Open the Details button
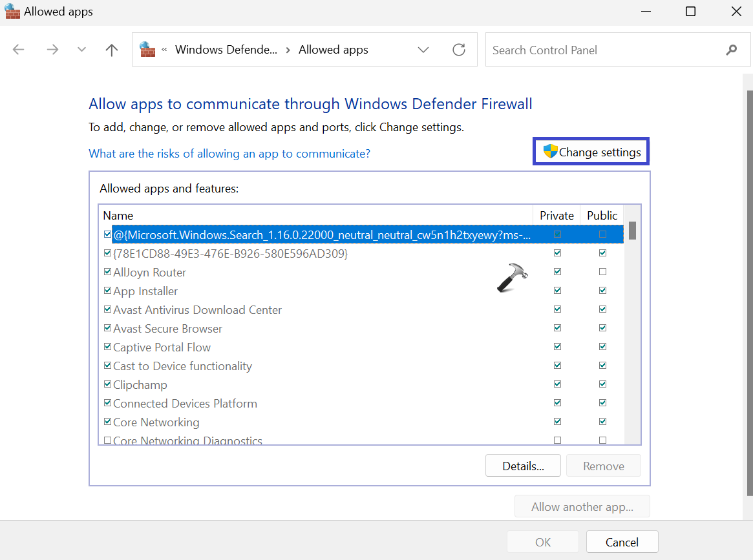This screenshot has width=753, height=560. (523, 466)
